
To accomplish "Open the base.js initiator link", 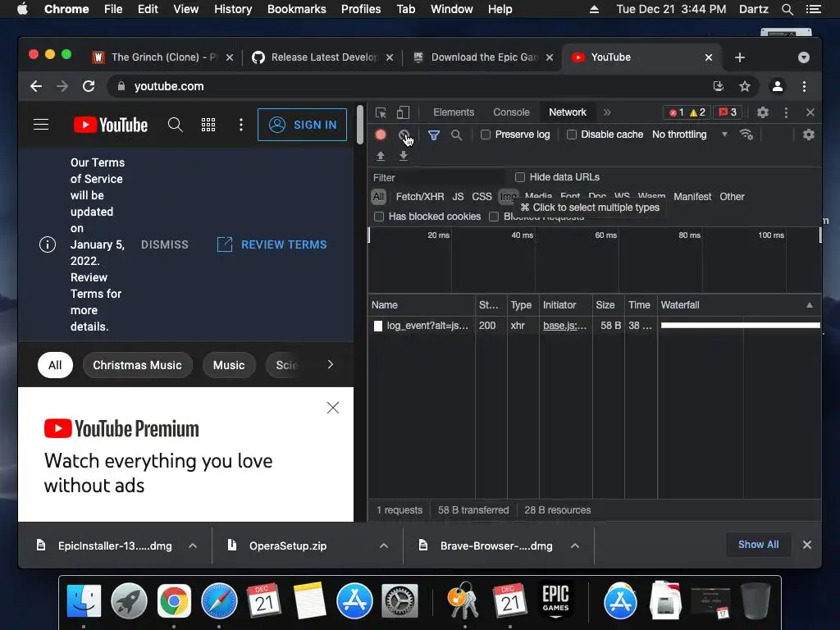I will click(x=564, y=326).
